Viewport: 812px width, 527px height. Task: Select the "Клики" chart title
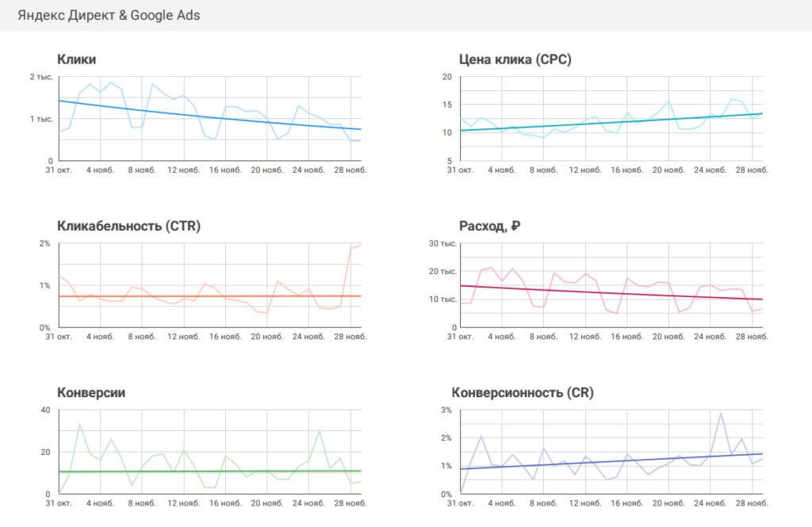[x=76, y=59]
